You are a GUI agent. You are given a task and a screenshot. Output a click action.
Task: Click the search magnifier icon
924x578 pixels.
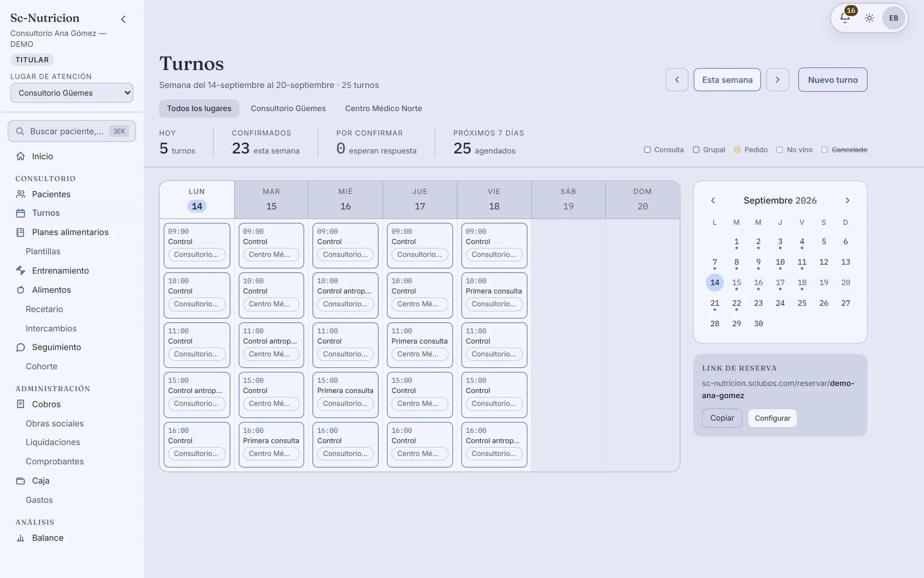20,131
